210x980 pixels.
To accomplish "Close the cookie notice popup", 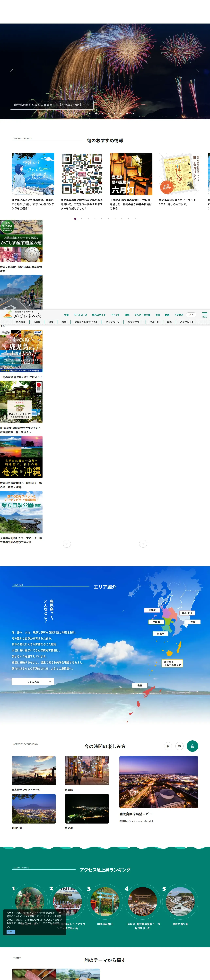I will click(x=64, y=912).
